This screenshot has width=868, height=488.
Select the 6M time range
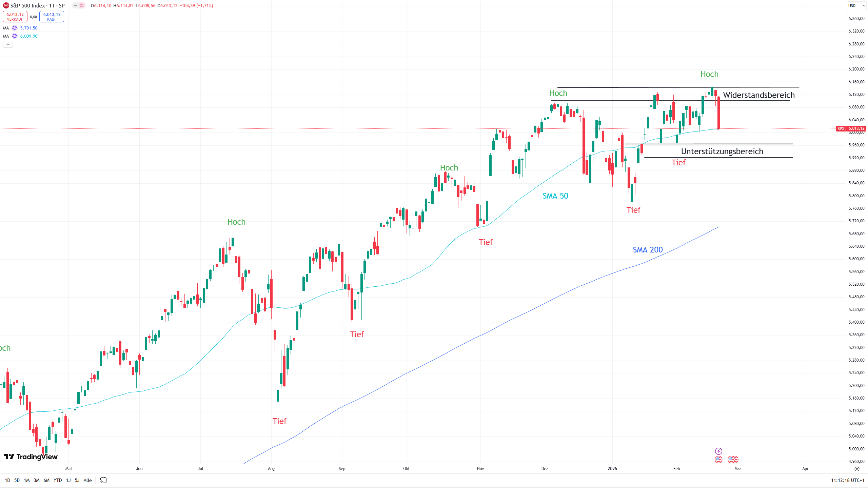click(x=46, y=480)
